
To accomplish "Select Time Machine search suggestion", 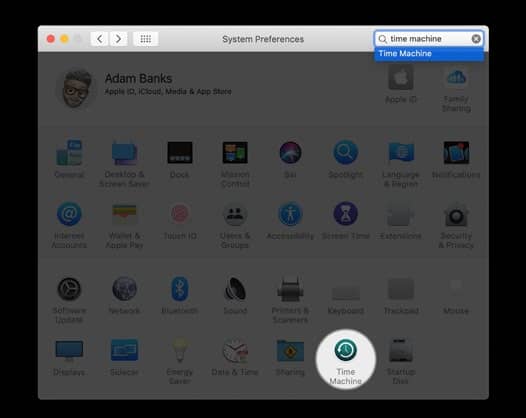I will coord(429,54).
